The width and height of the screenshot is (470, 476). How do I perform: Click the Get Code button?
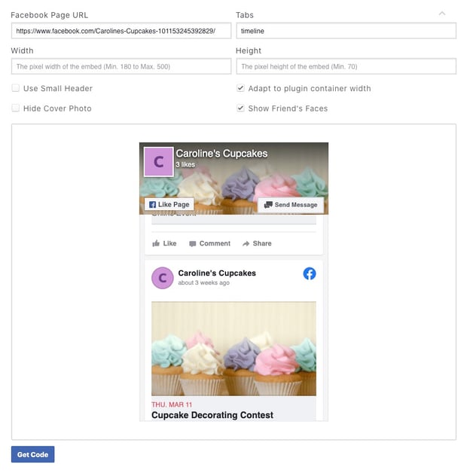coord(33,454)
